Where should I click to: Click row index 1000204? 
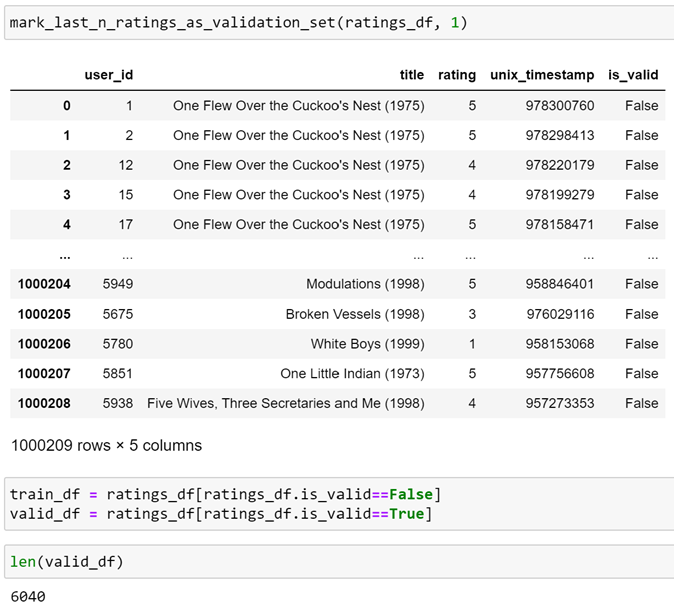click(44, 284)
